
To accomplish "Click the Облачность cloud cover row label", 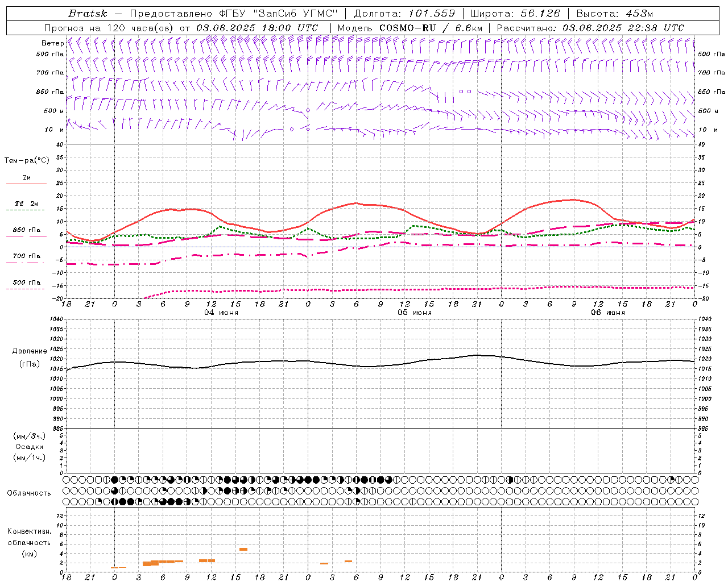I will coord(29,493).
